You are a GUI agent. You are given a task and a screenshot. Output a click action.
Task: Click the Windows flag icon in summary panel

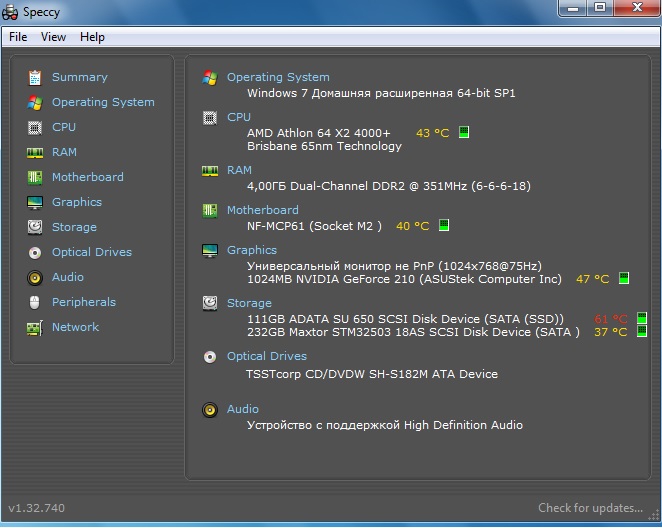click(x=210, y=78)
